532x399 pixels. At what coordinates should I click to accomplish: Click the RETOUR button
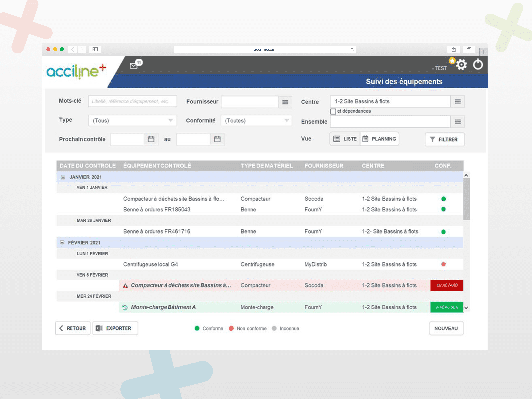pyautogui.click(x=73, y=328)
